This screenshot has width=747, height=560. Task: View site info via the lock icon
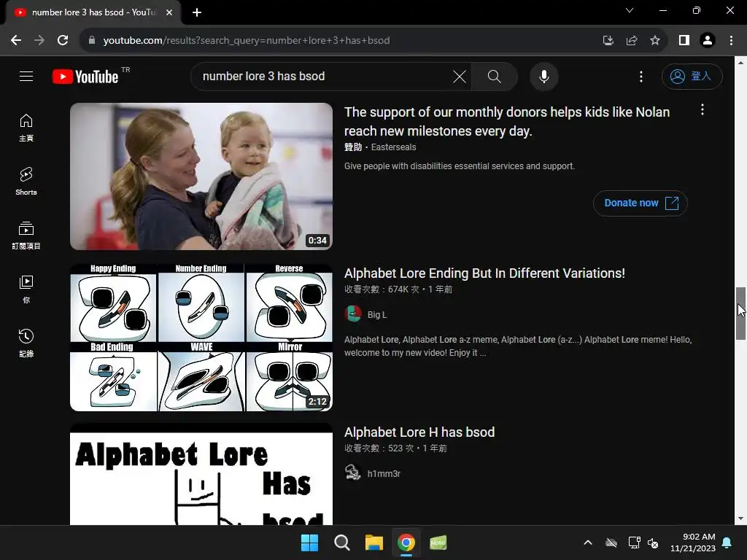92,41
